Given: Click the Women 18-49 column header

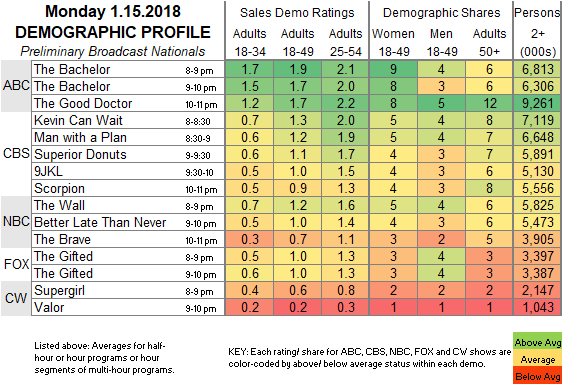Looking at the screenshot, I should point(393,43).
